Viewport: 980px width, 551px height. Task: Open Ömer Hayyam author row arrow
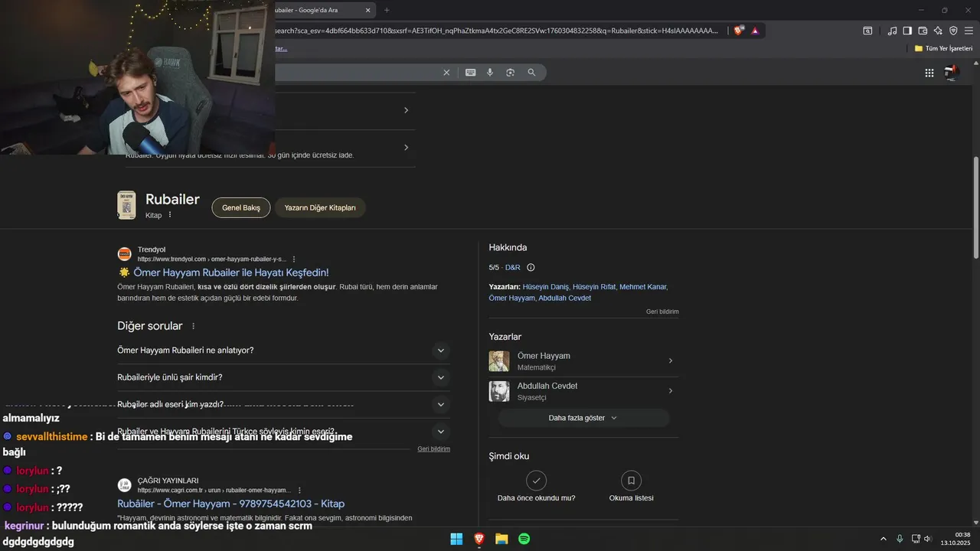coord(671,361)
